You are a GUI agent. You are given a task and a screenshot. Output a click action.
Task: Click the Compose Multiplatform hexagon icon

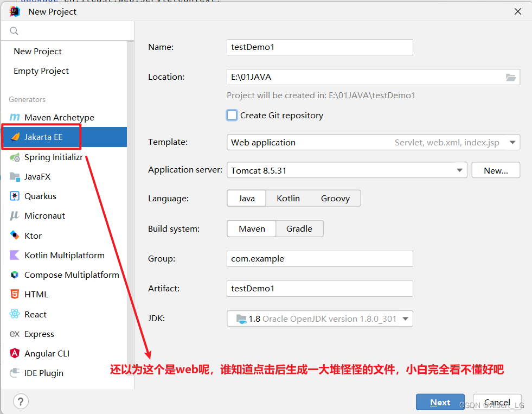15,275
